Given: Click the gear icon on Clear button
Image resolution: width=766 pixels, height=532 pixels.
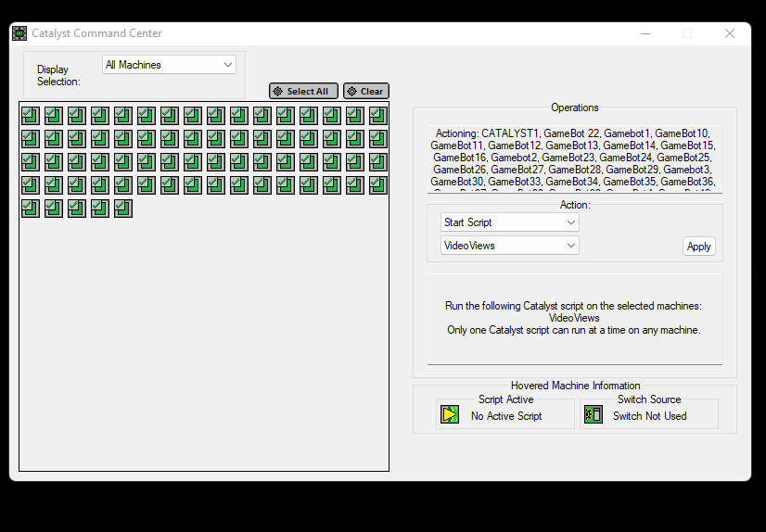Looking at the screenshot, I should click(351, 92).
